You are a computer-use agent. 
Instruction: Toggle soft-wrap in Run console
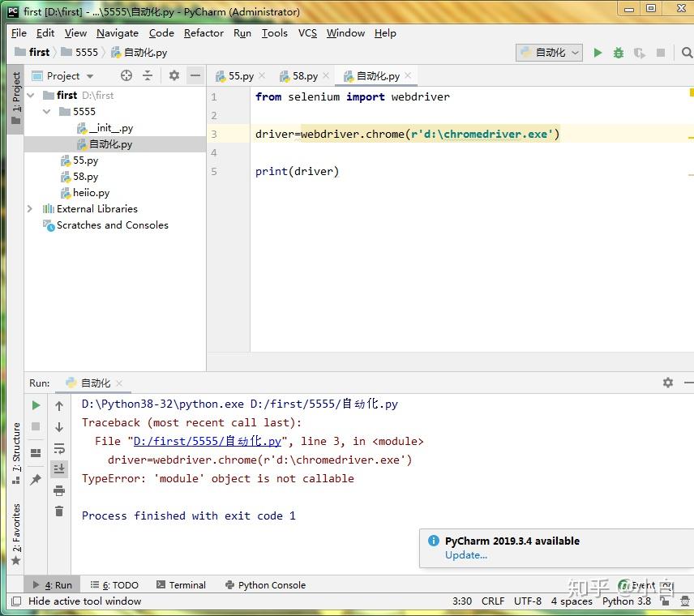59,448
